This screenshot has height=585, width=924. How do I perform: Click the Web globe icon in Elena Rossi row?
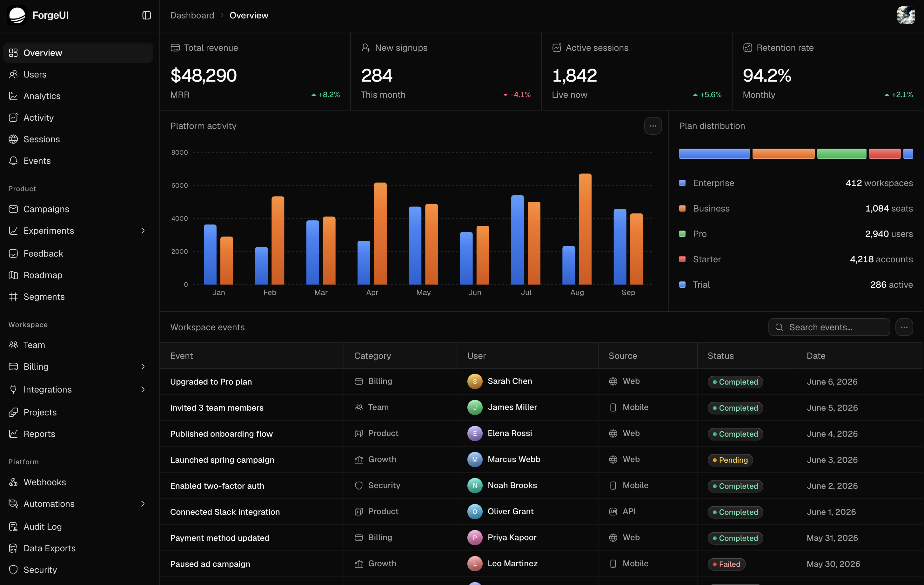[613, 434]
